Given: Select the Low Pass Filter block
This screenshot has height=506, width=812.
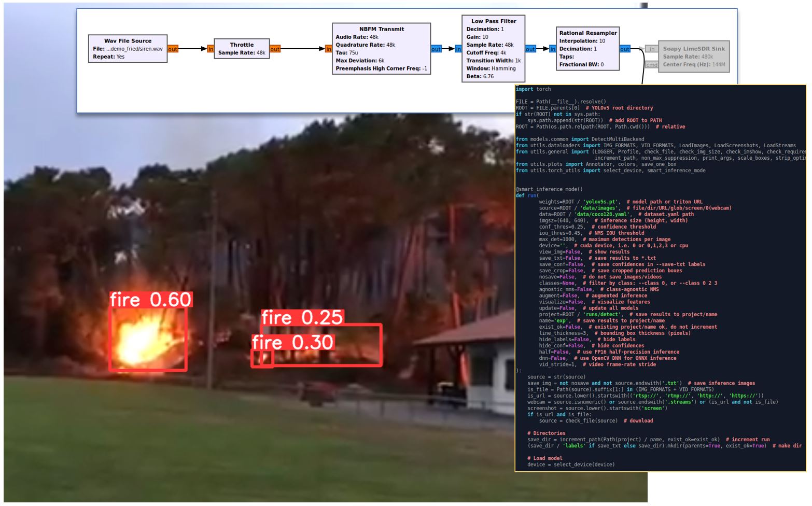Looking at the screenshot, I should (x=493, y=49).
